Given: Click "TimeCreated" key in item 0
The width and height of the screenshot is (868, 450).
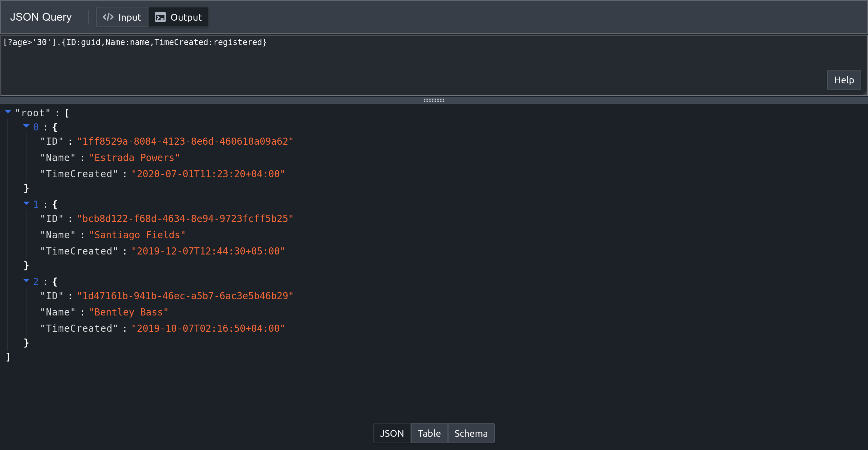Looking at the screenshot, I should 79,174.
